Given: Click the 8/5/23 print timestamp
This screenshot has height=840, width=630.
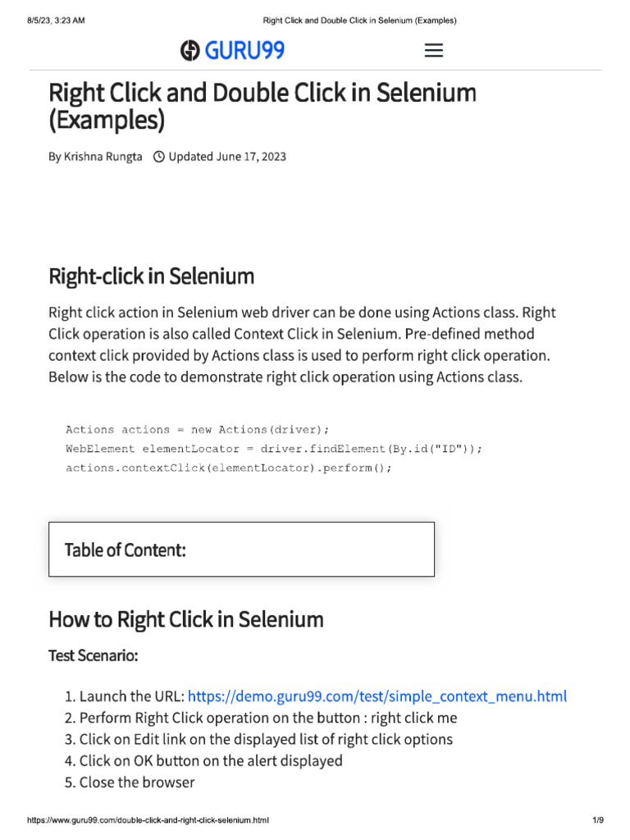Looking at the screenshot, I should [x=56, y=20].
